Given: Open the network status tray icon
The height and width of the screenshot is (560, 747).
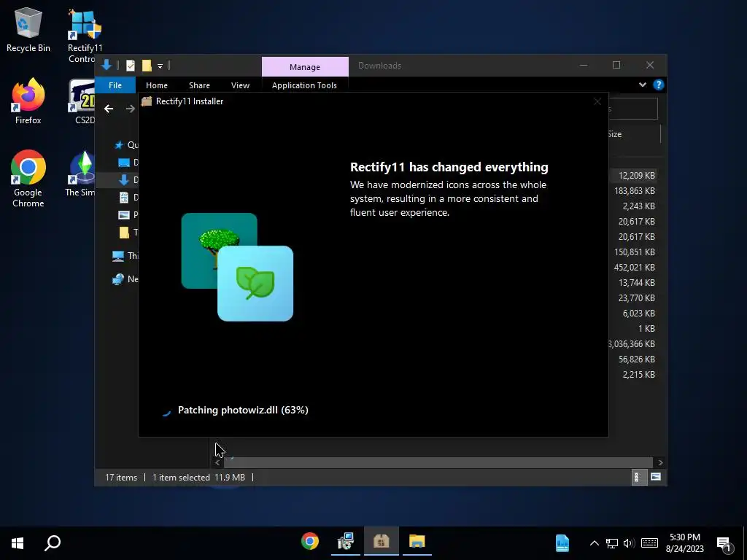Looking at the screenshot, I should pyautogui.click(x=612, y=543).
